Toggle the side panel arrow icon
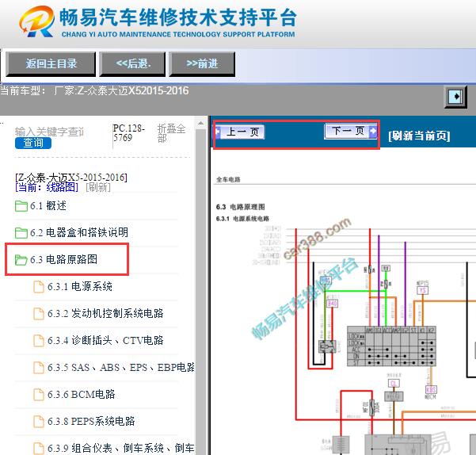This screenshot has height=455, width=476. (x=455, y=97)
